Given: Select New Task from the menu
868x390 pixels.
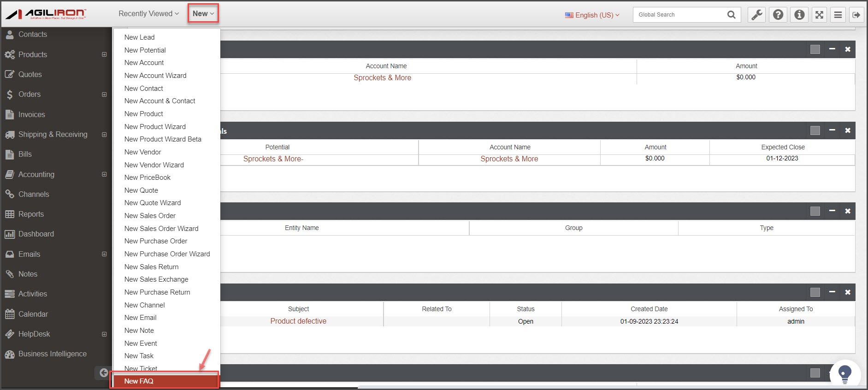Looking at the screenshot, I should [139, 356].
